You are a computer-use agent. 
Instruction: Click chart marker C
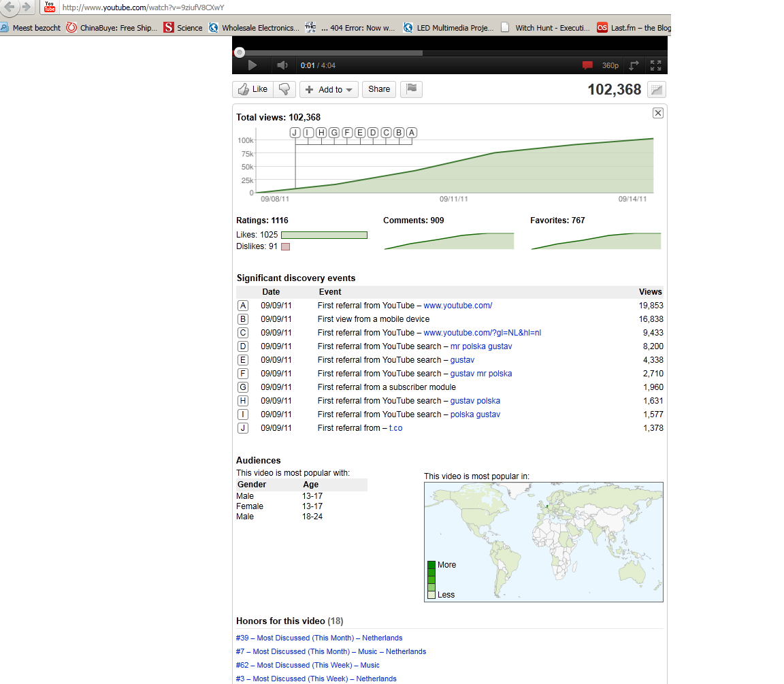coord(386,133)
